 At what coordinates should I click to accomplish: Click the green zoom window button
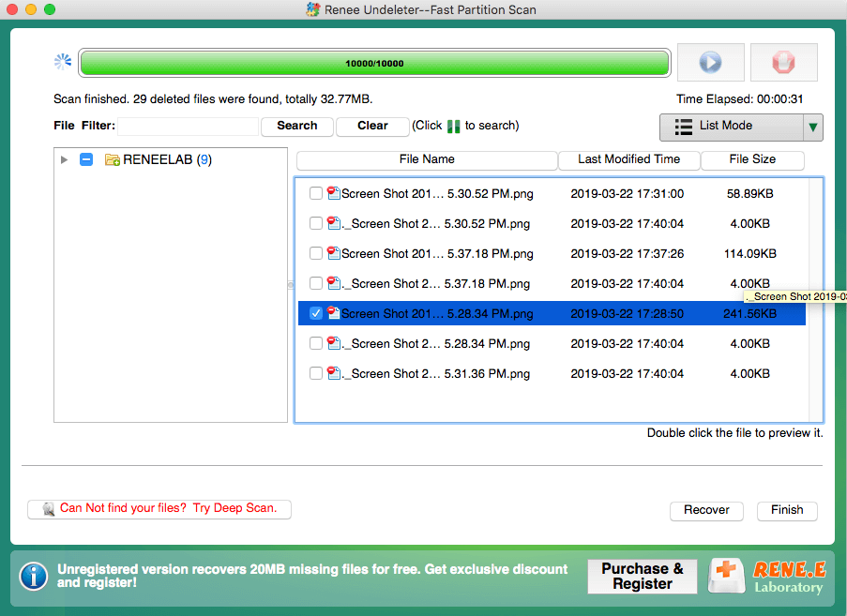pyautogui.click(x=50, y=9)
